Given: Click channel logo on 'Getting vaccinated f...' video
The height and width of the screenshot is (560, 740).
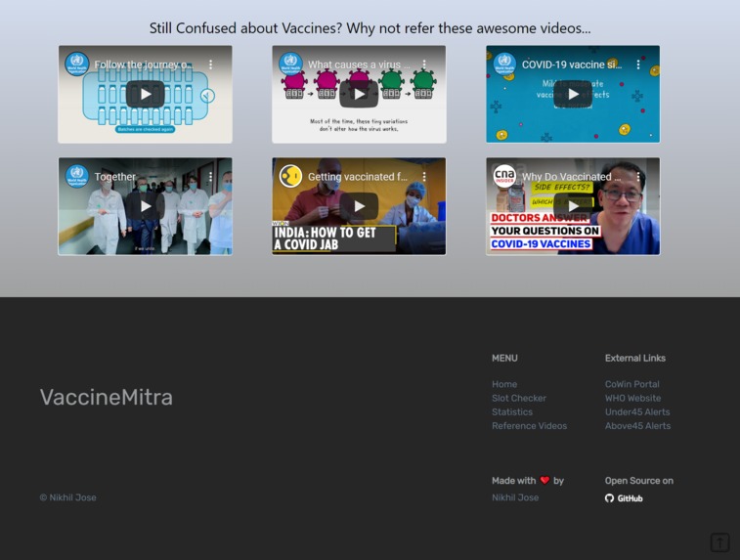Looking at the screenshot, I should coord(290,176).
